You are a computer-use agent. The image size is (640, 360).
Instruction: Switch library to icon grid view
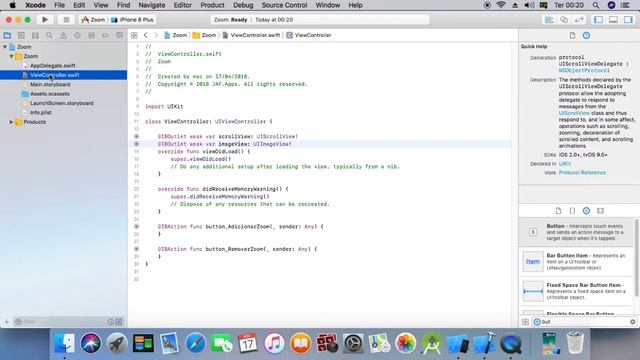coord(525,322)
